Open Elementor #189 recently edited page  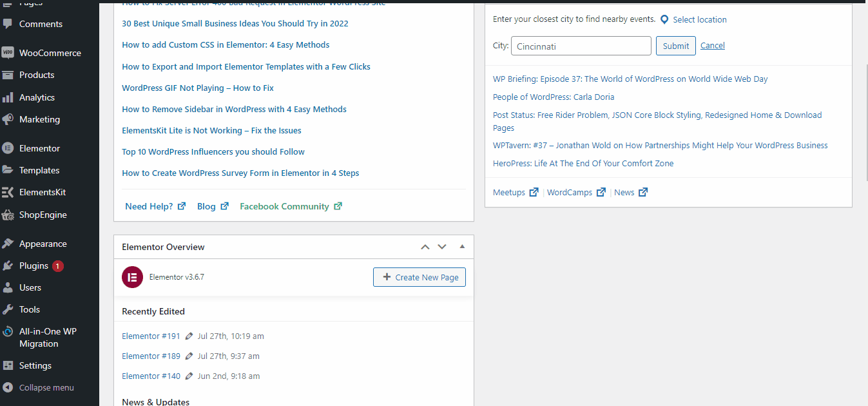[x=151, y=356]
